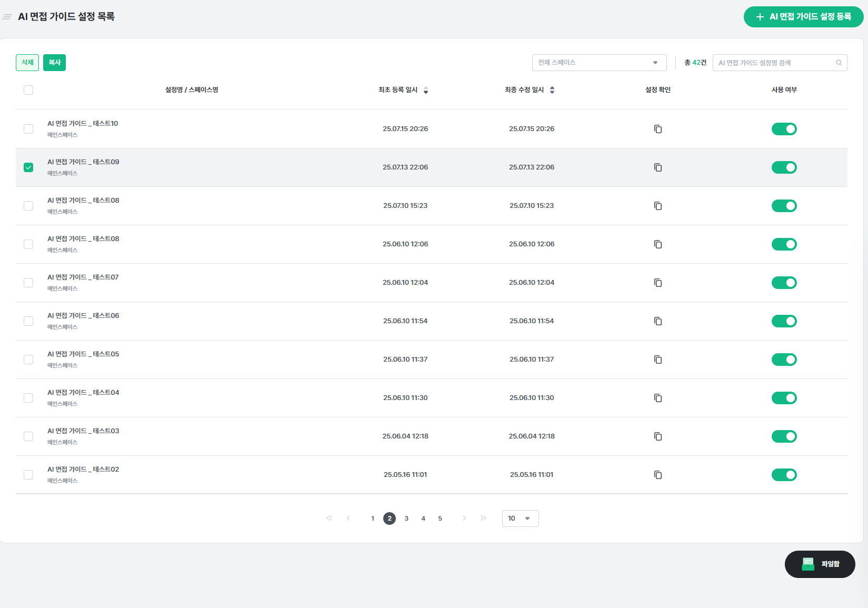This screenshot has height=608, width=868.
Task: Jump to page 5
Action: (440, 519)
